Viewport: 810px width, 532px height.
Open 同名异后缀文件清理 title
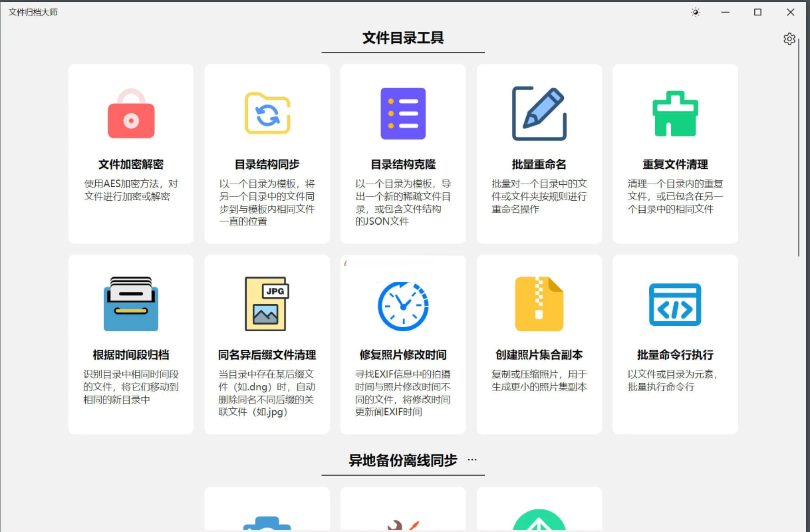267,355
